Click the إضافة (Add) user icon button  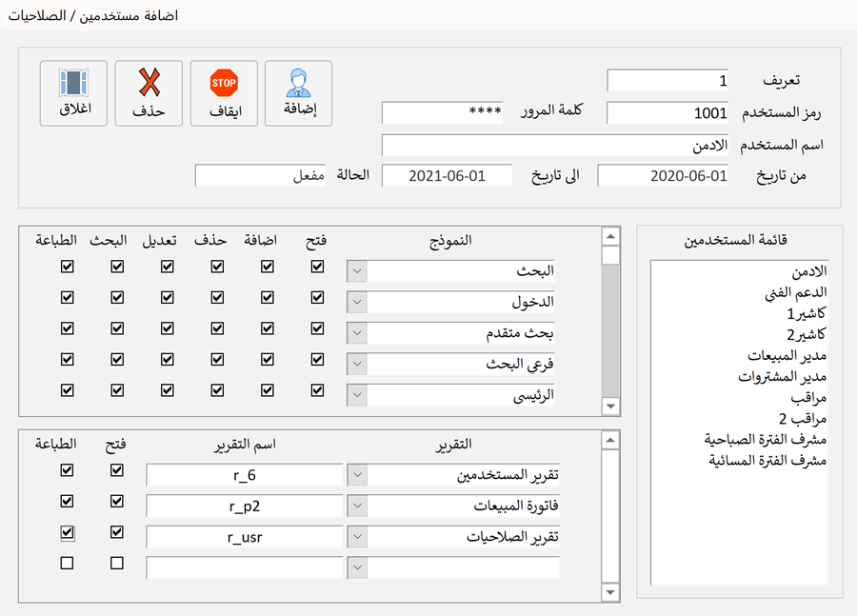coord(298,93)
